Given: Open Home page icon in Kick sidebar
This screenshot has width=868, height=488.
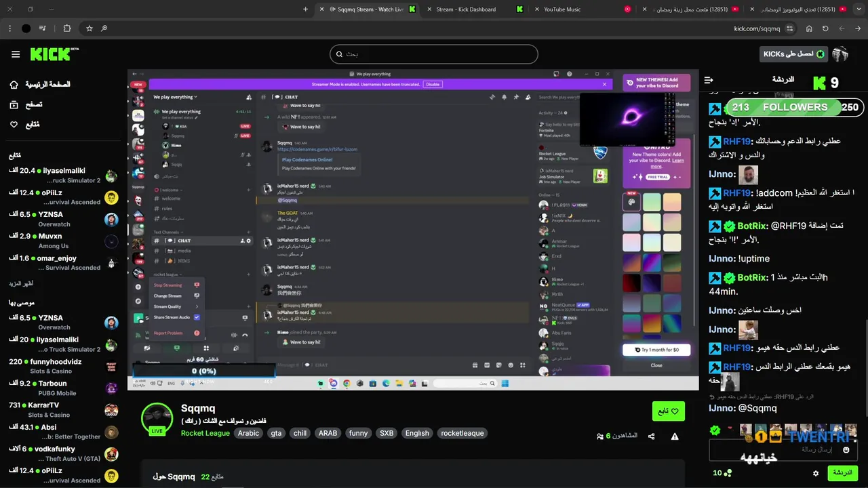Looking at the screenshot, I should pos(14,85).
